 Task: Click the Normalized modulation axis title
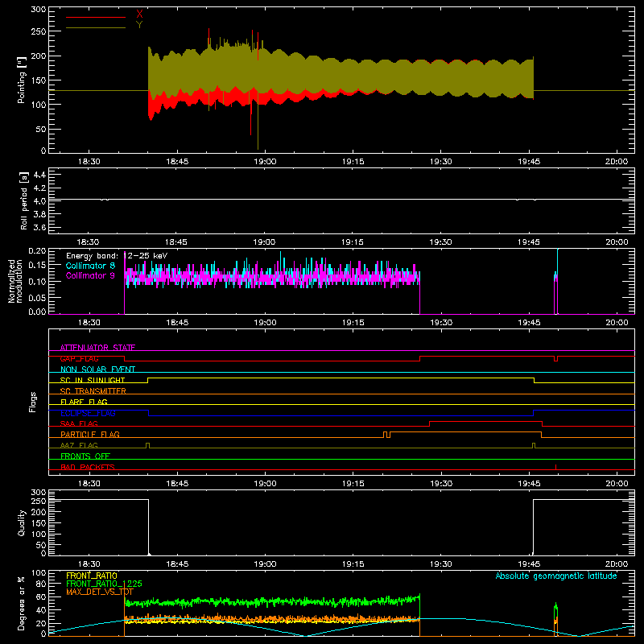click(15, 281)
